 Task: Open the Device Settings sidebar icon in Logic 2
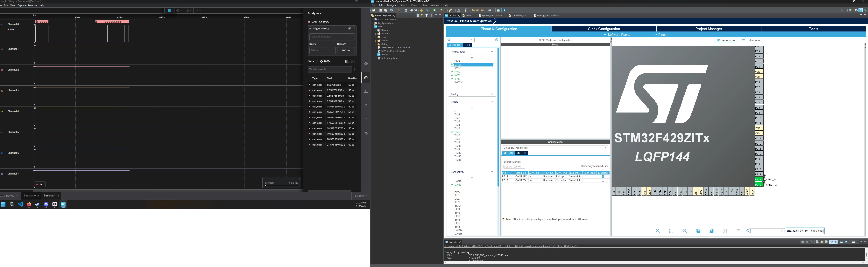click(x=366, y=64)
